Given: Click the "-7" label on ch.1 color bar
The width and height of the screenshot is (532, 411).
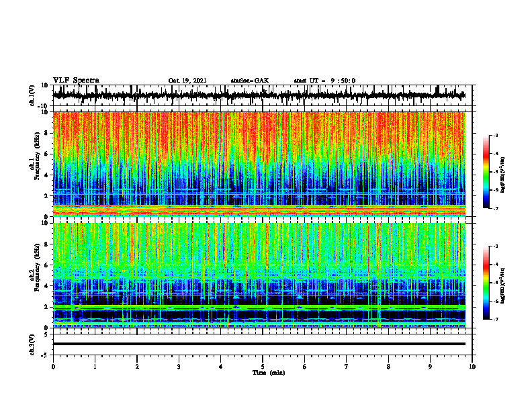Looking at the screenshot, I should [496, 208].
